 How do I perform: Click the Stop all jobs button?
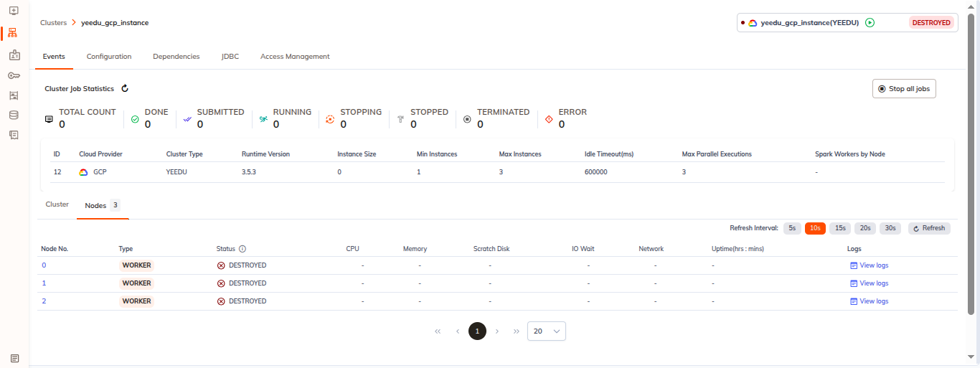[x=904, y=89]
